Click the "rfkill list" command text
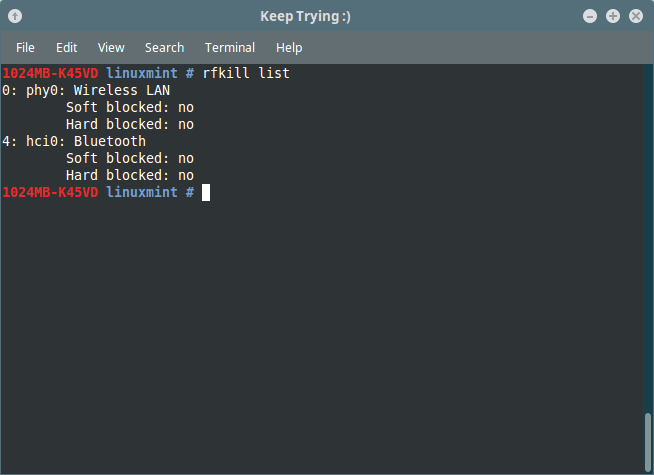The image size is (654, 475). click(246, 74)
